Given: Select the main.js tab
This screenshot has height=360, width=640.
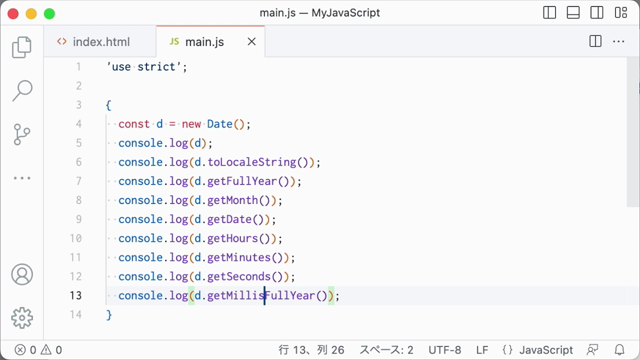Looking at the screenshot, I should [204, 42].
